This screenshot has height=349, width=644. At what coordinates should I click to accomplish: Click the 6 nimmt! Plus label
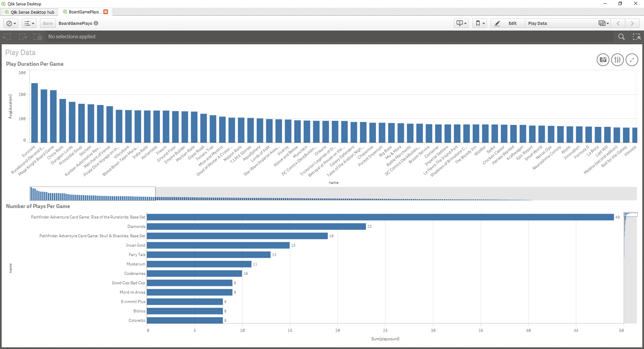point(133,302)
